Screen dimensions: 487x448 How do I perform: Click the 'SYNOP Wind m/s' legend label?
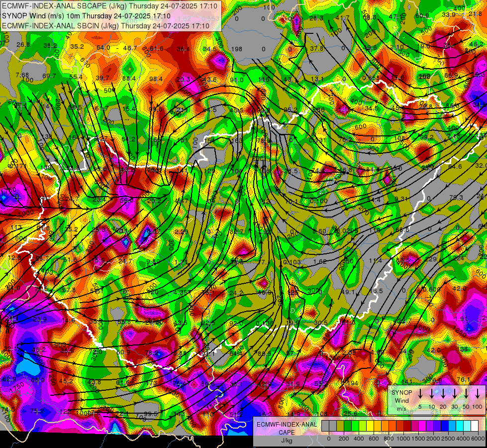coord(401,400)
